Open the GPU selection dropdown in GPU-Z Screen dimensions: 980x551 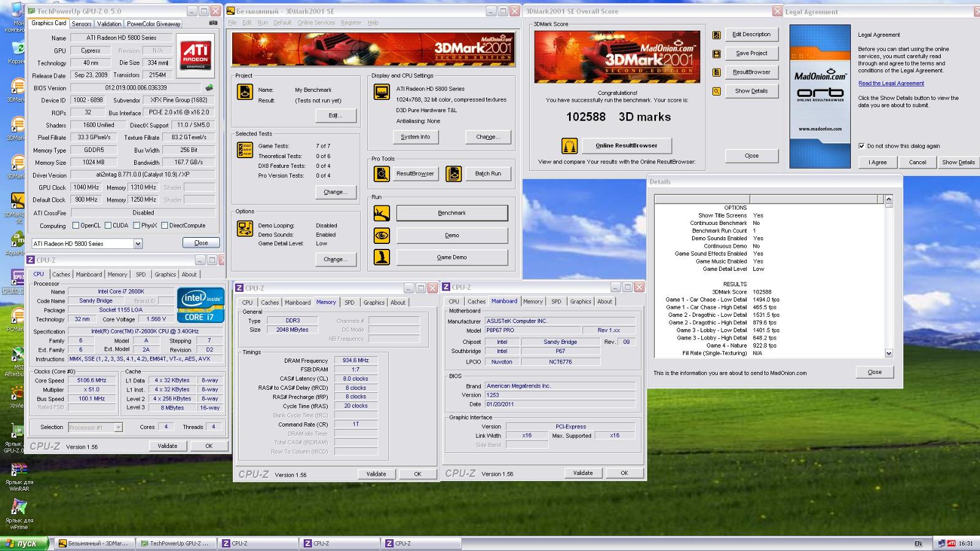click(x=138, y=244)
